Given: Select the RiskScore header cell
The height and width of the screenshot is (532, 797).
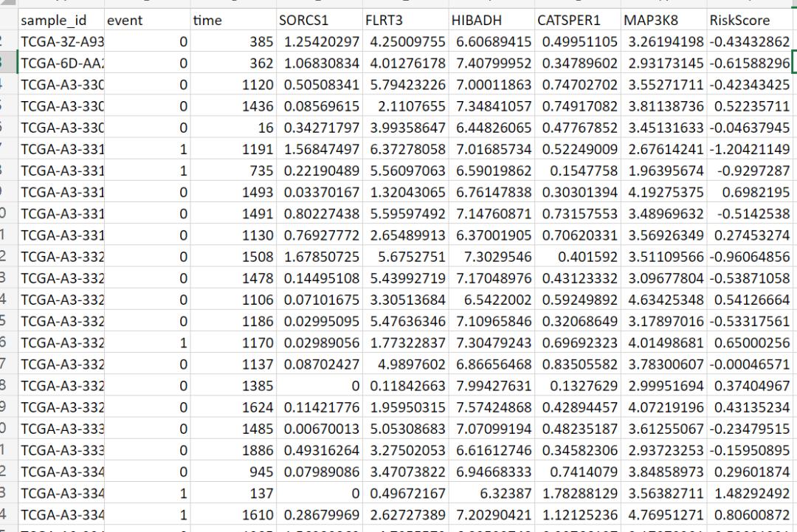Looking at the screenshot, I should (x=749, y=21).
